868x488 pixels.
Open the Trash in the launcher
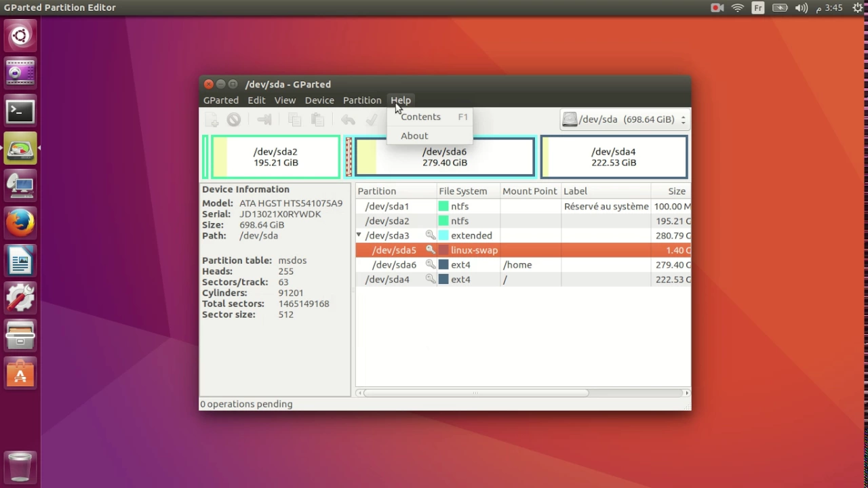[x=20, y=467]
